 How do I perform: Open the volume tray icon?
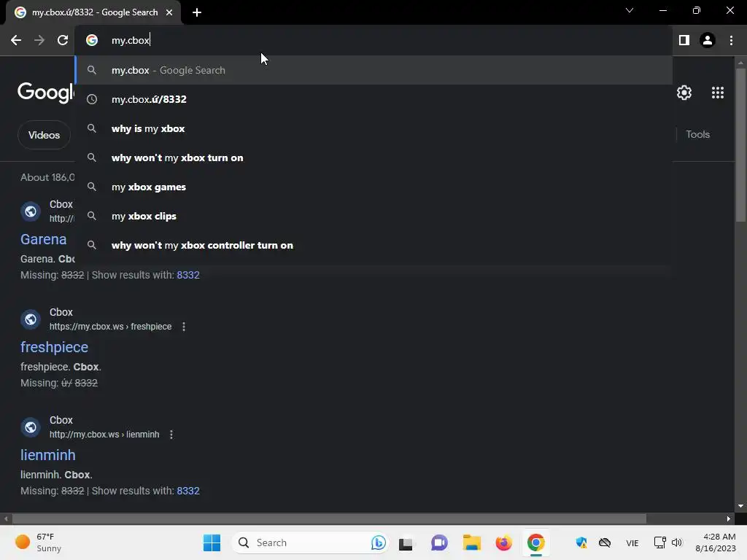(x=677, y=542)
